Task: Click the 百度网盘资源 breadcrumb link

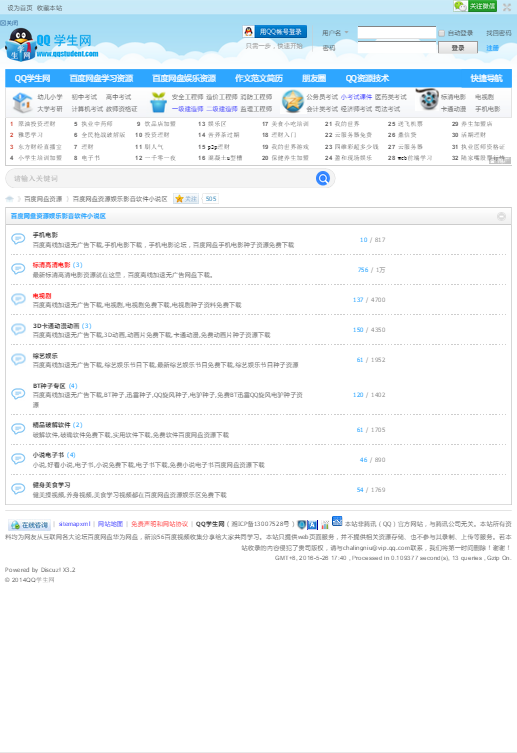Action: 43,198
